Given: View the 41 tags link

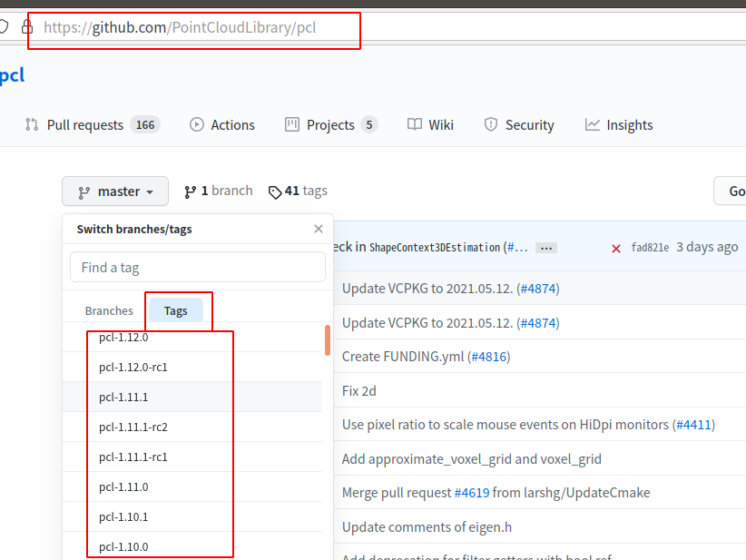Looking at the screenshot, I should pos(298,191).
